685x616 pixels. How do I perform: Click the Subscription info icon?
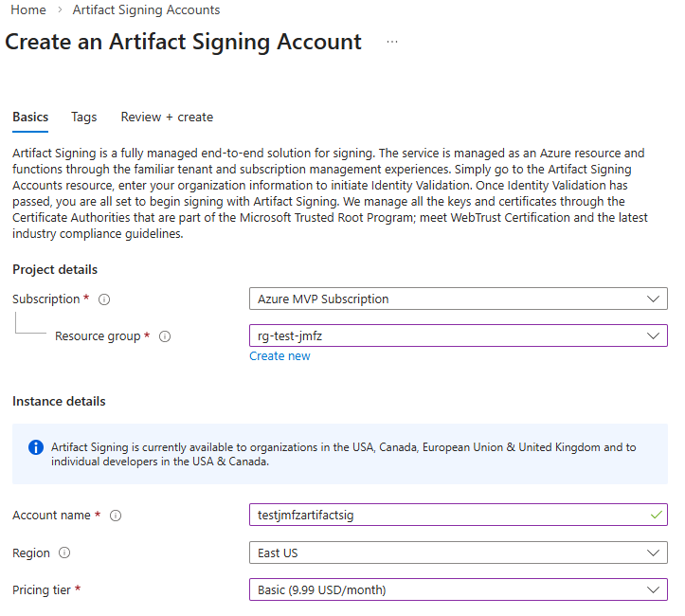(104, 299)
